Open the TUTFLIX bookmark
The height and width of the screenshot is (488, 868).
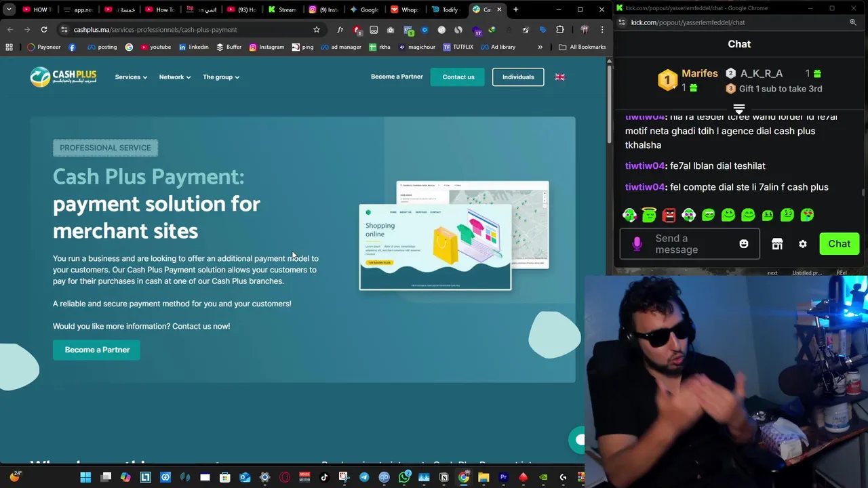[x=458, y=47]
